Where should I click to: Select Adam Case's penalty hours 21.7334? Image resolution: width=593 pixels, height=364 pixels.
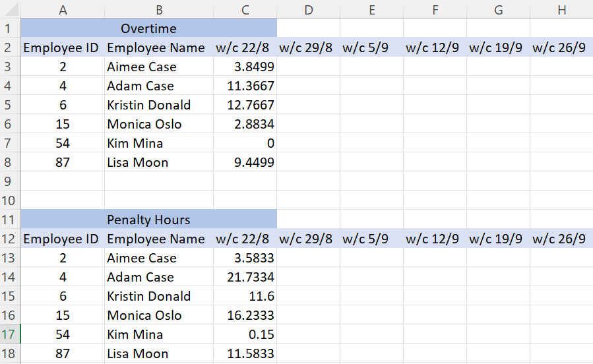[245, 277]
